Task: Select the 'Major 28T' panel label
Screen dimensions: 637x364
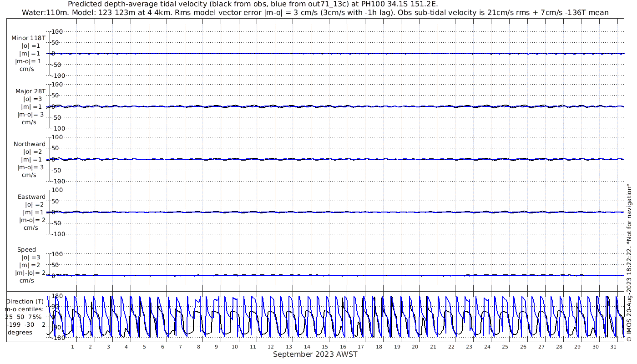Action: [30, 91]
